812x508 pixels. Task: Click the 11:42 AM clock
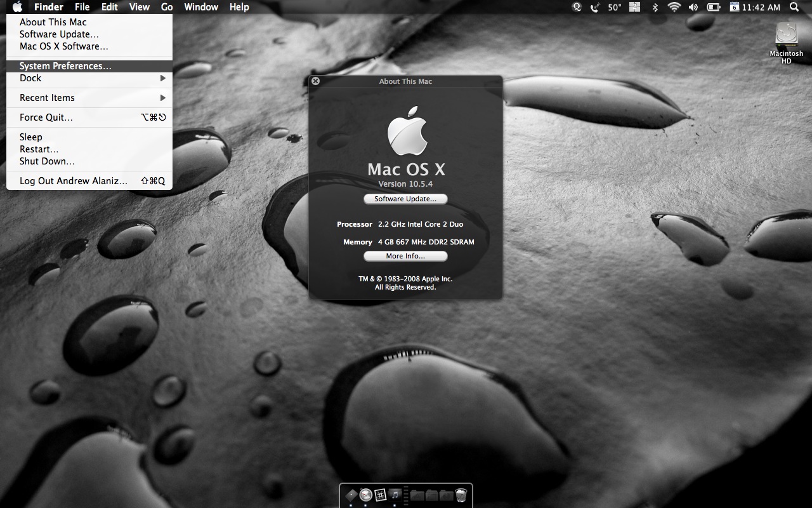tap(761, 7)
